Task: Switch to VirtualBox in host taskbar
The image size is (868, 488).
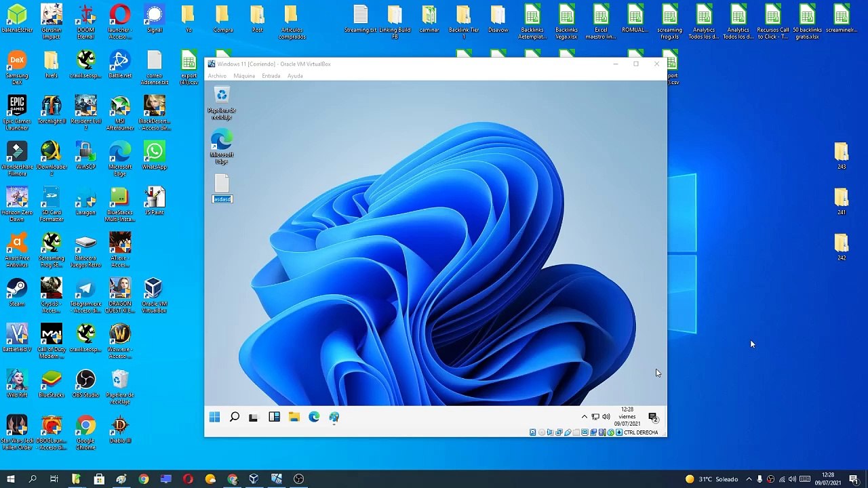Action: [254, 479]
